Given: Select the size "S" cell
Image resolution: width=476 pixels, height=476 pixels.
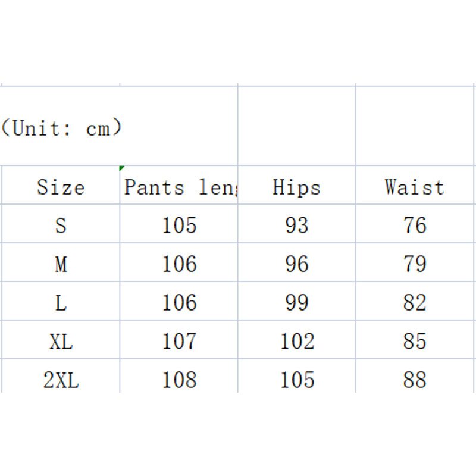Looking at the screenshot, I should pos(61,226).
